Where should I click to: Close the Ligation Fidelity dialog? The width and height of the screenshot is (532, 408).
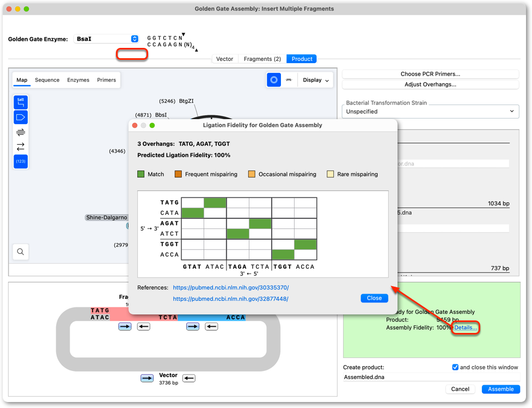tap(374, 298)
